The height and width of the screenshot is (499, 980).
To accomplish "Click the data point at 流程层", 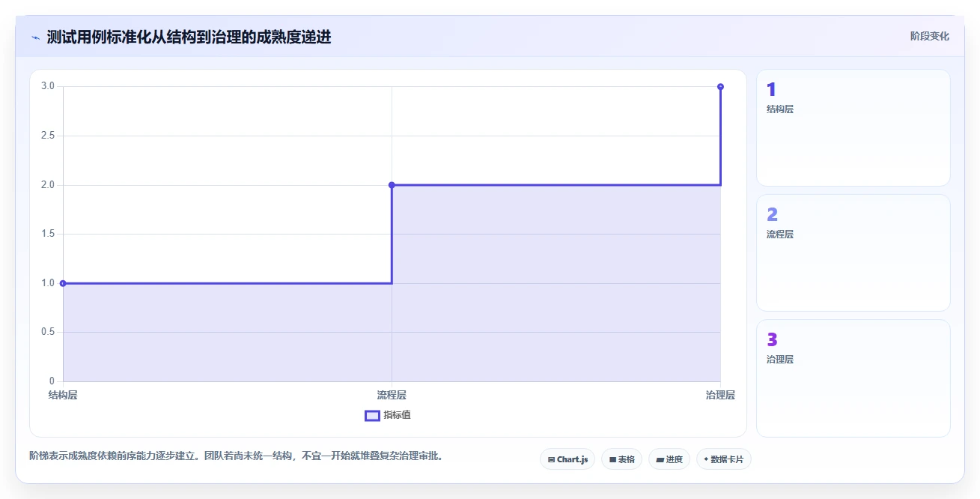I will (392, 185).
